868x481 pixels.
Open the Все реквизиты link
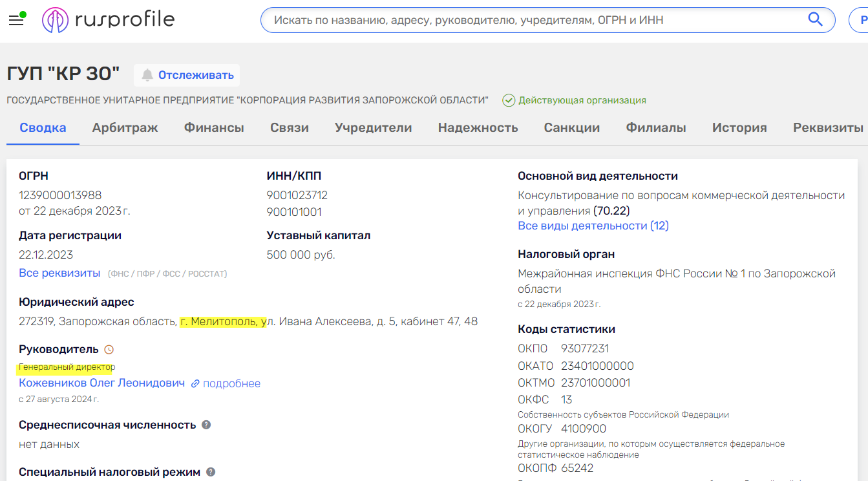click(x=59, y=273)
